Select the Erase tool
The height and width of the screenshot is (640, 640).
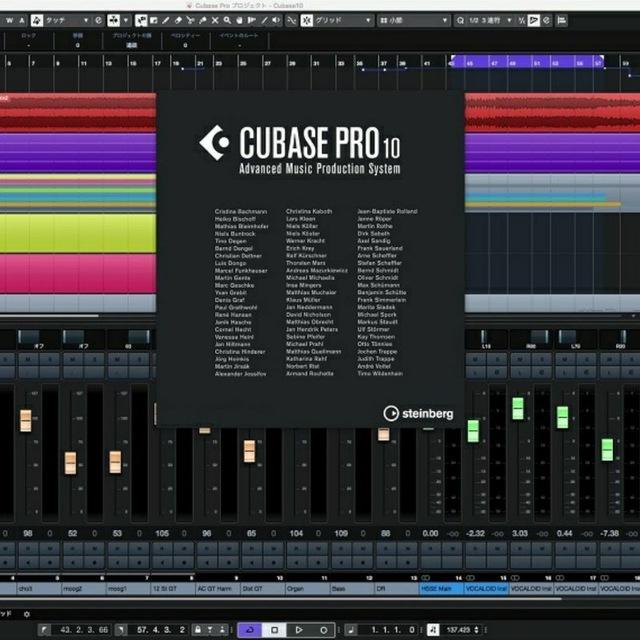point(178,20)
